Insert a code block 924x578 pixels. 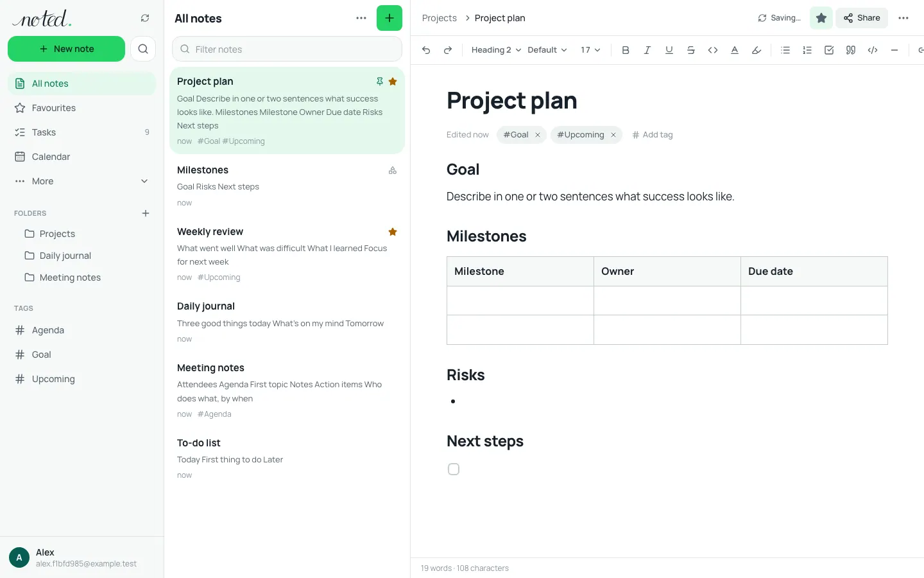[x=873, y=50]
